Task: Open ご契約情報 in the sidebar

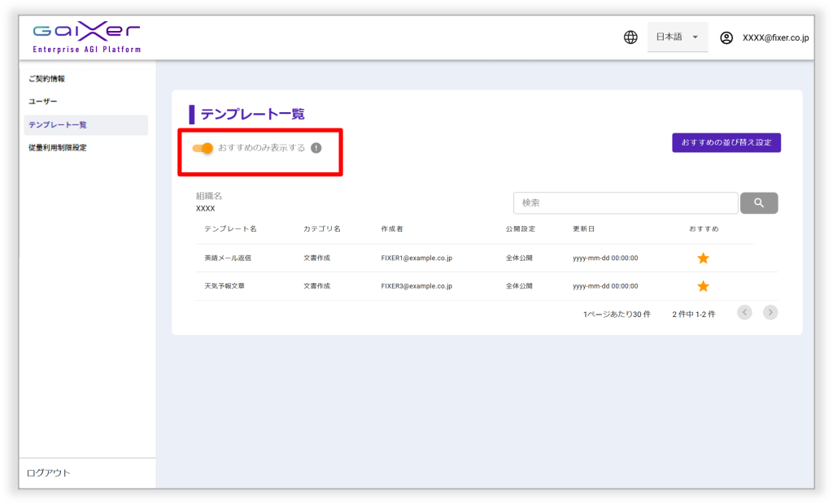Action: tap(47, 79)
